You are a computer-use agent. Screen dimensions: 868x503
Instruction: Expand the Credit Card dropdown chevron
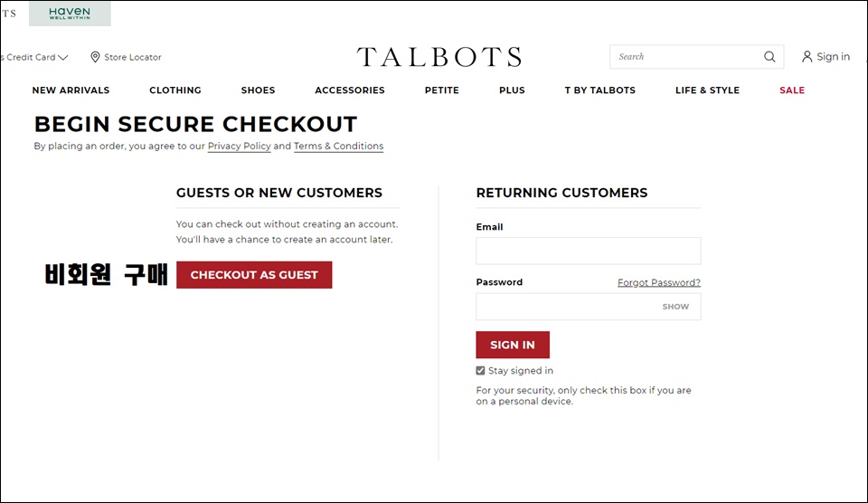63,57
